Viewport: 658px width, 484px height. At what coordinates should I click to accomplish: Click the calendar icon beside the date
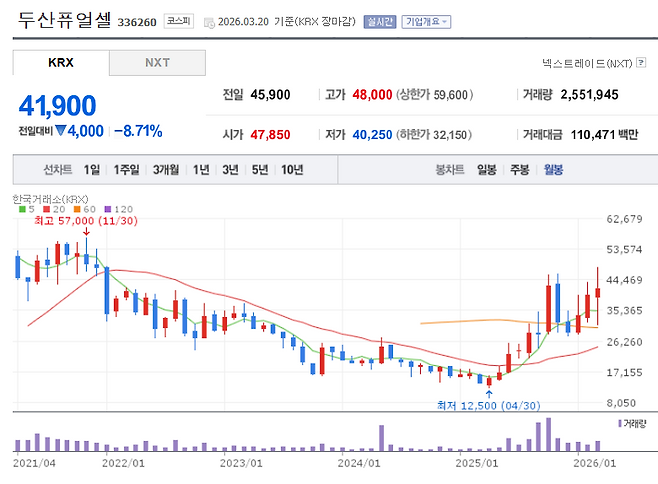tap(208, 22)
